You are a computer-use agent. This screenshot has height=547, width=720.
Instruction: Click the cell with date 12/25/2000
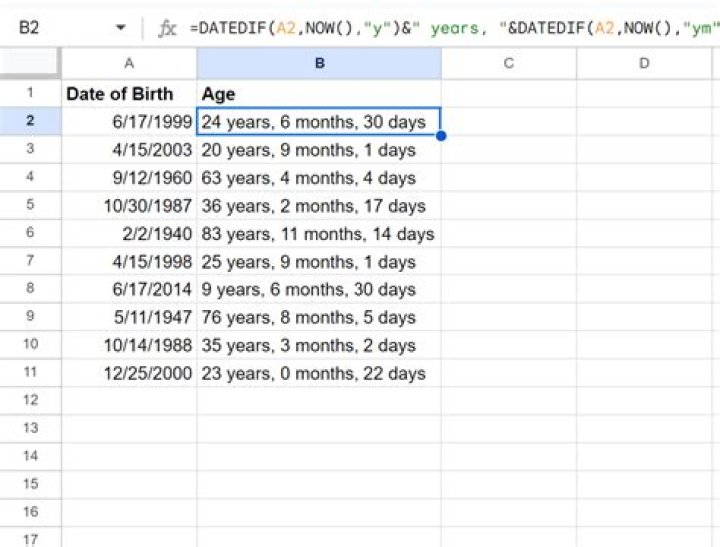click(x=129, y=374)
